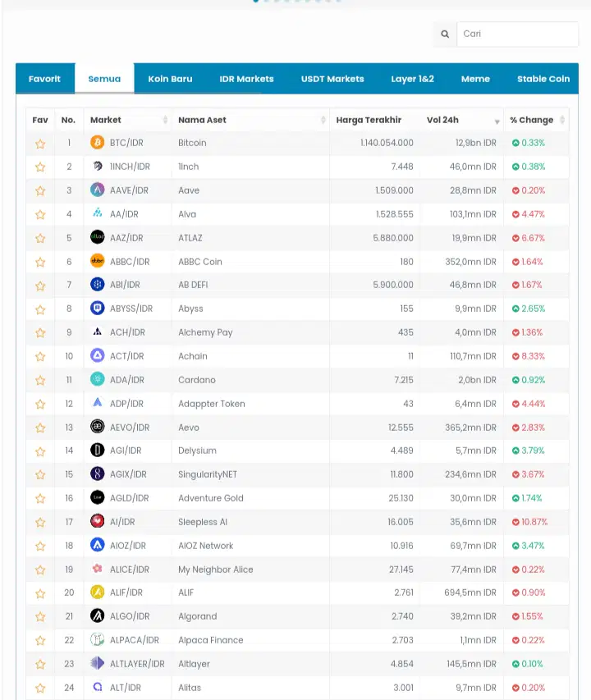
Task: Open the Stable Coin tab
Action: 543,79
